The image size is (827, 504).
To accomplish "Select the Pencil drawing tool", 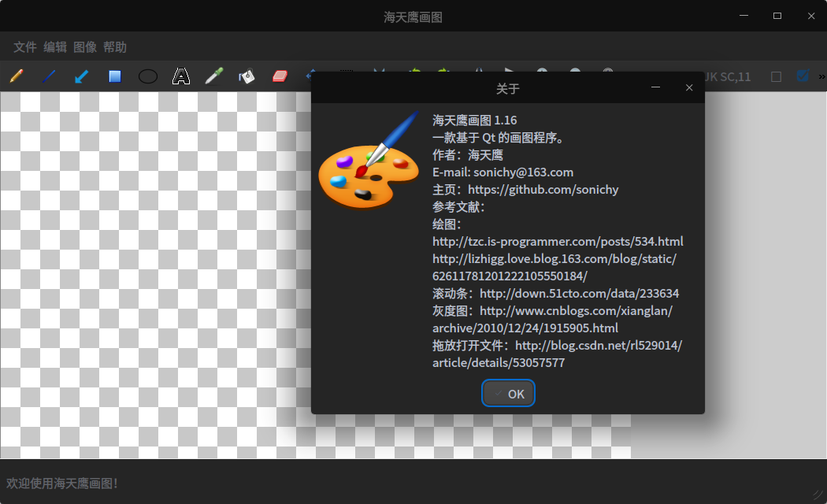I will tap(16, 76).
